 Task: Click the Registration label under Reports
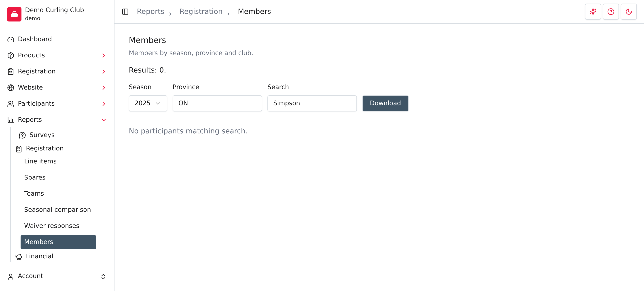45,148
